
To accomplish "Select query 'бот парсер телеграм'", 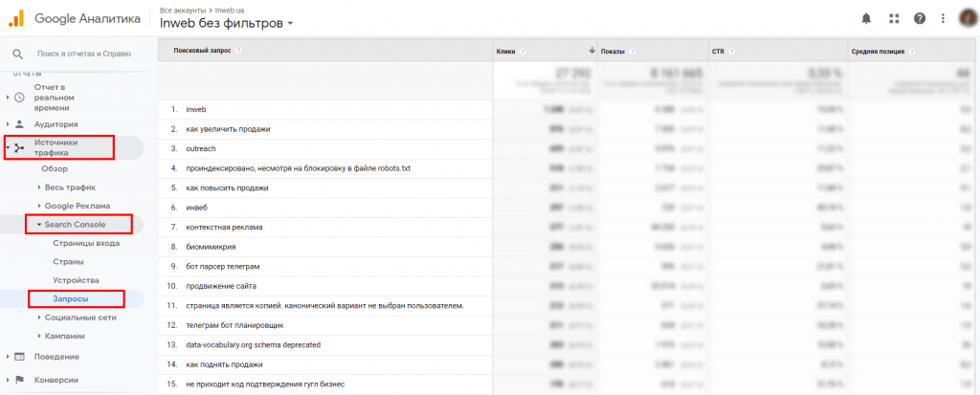I will (222, 266).
